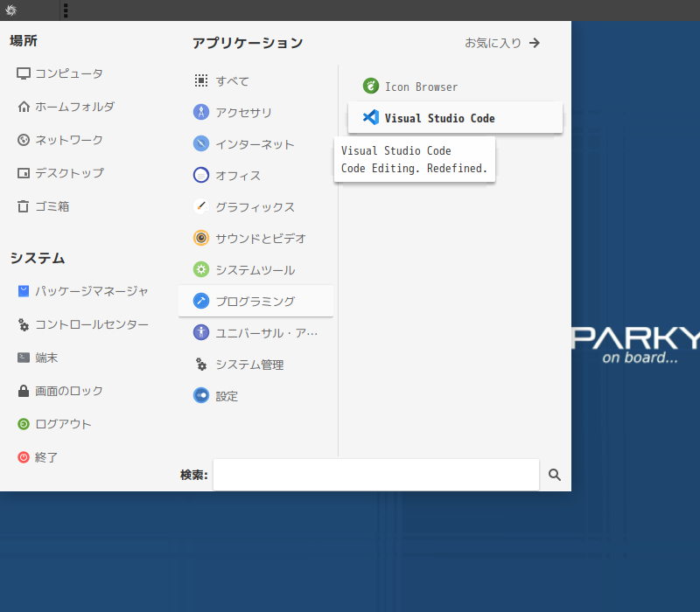This screenshot has width=700, height=612.
Task: Click the Visual Studio Code blue logo
Action: point(370,118)
